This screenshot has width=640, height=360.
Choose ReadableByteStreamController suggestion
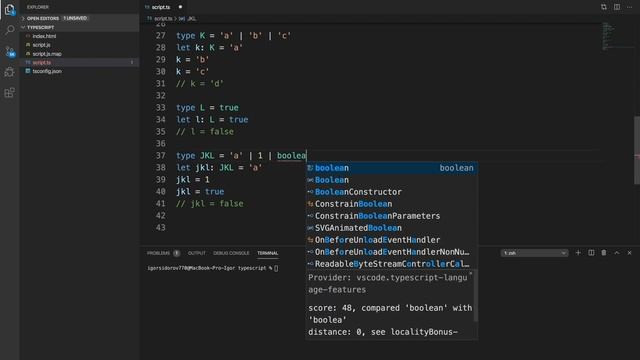(x=392, y=264)
